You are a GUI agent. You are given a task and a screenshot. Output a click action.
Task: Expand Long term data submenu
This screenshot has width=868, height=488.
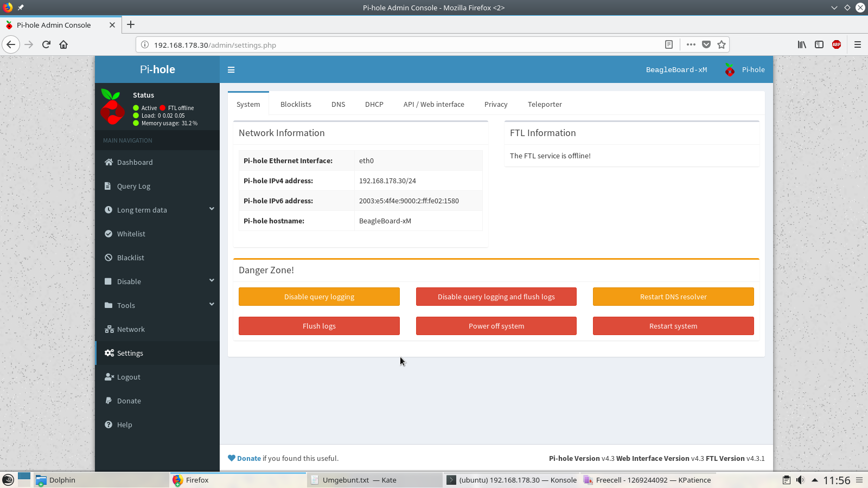157,210
